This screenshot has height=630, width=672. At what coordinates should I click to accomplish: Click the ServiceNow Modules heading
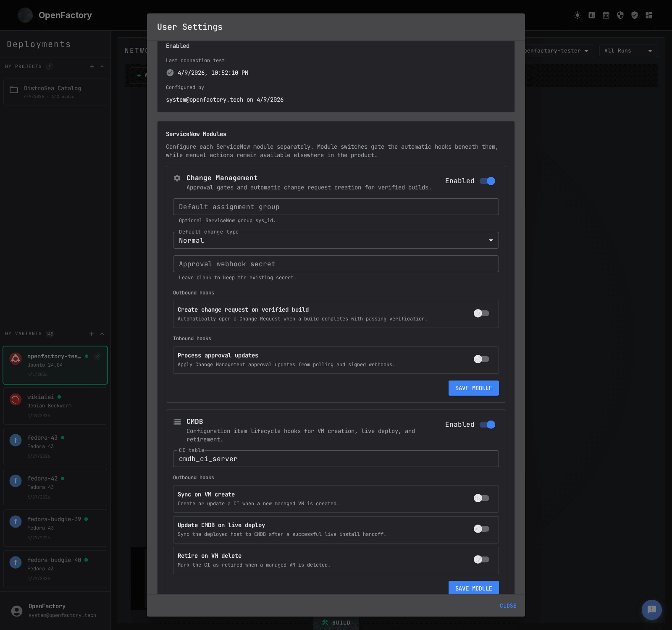[196, 134]
